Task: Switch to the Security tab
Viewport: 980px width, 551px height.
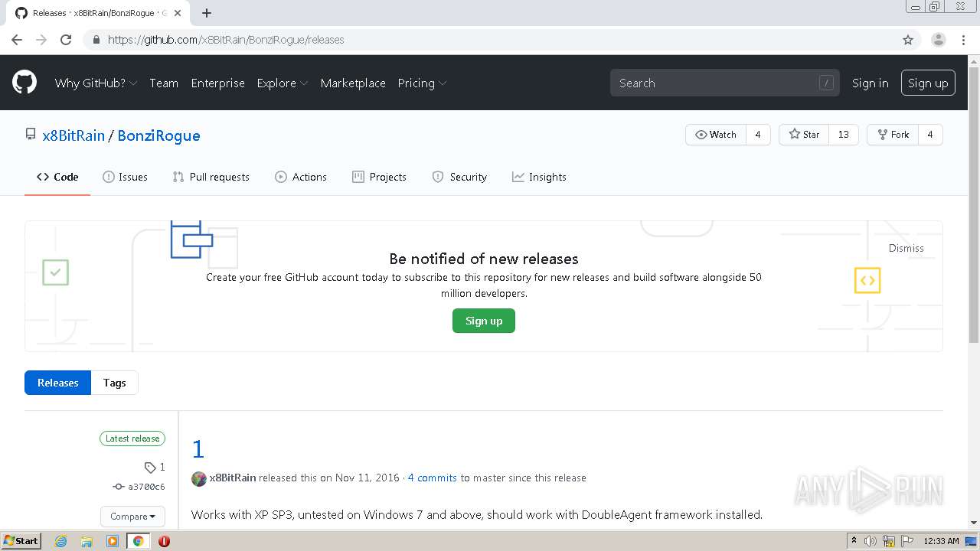Action: pyautogui.click(x=459, y=177)
